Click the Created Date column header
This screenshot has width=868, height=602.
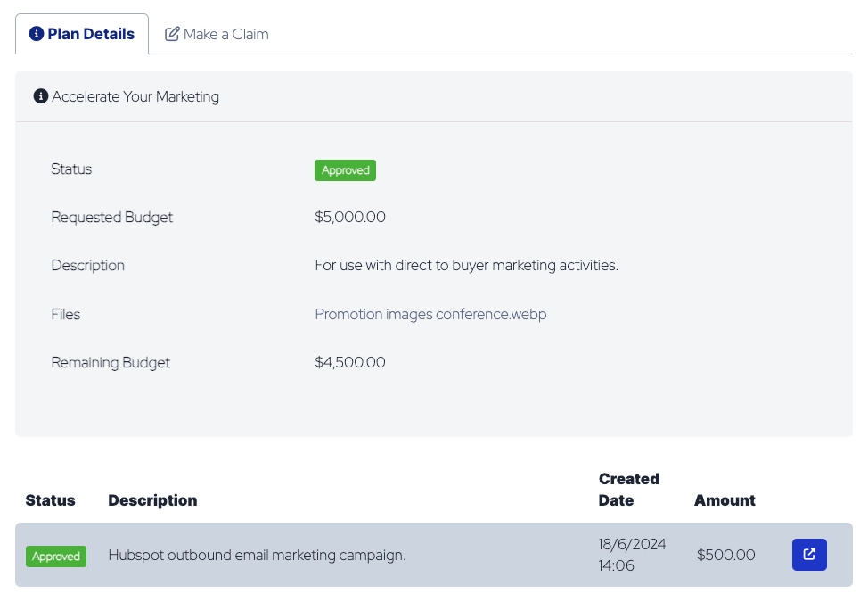pos(628,490)
